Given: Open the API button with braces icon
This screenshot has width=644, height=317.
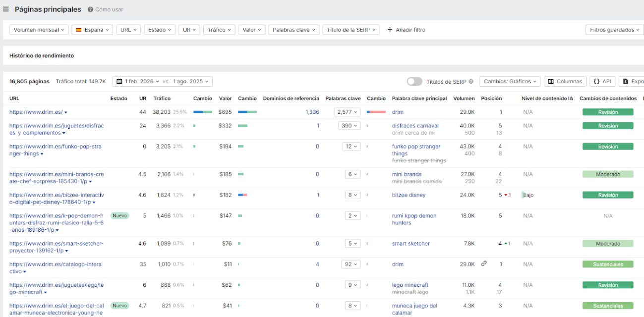Looking at the screenshot, I should (x=602, y=81).
